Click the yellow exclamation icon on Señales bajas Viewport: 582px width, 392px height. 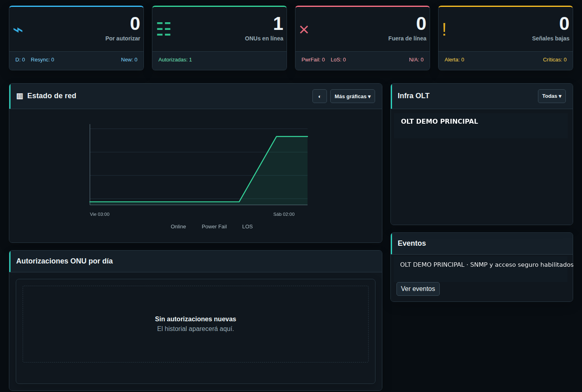444,29
